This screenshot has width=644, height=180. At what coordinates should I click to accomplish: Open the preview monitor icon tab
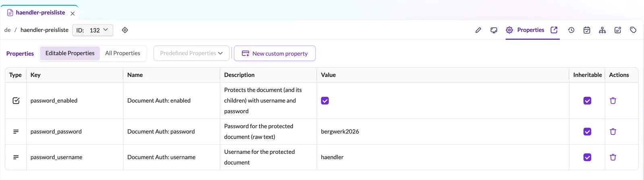(x=494, y=30)
